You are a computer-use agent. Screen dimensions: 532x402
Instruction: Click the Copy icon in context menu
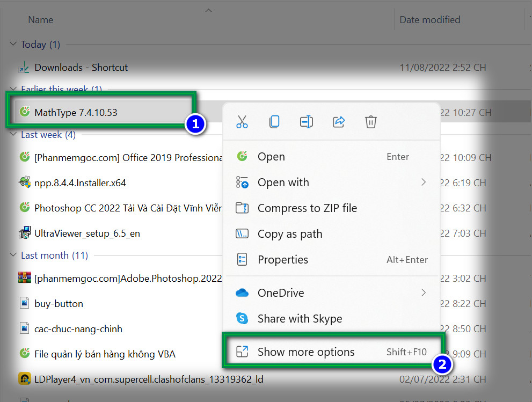click(x=274, y=122)
